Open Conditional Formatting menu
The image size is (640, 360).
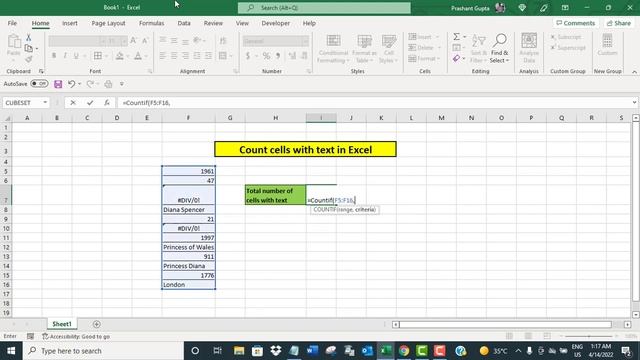(333, 49)
